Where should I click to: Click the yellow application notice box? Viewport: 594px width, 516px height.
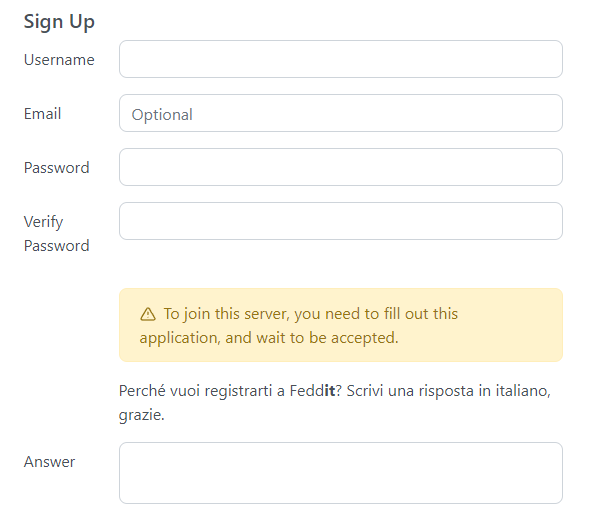(x=341, y=325)
